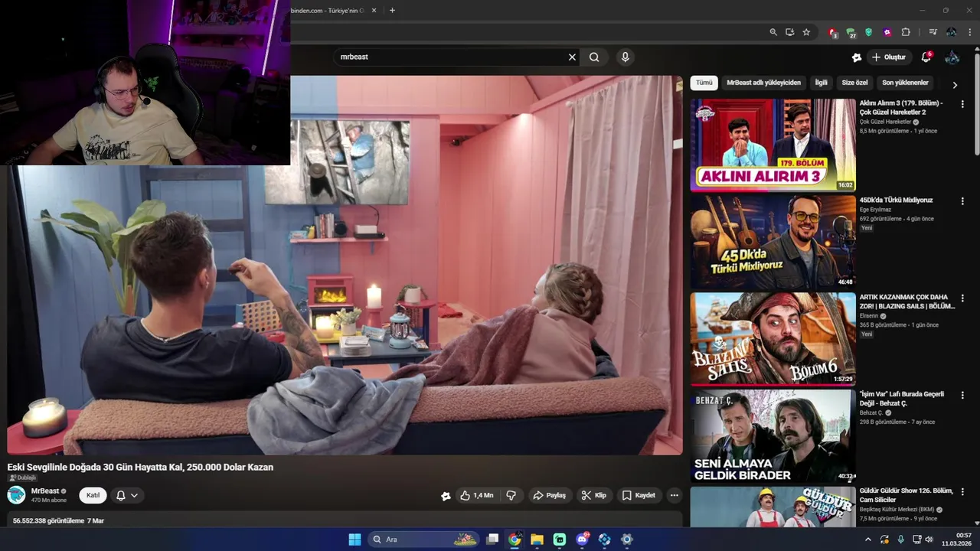980x551 pixels.
Task: Open Ege Eryılmaz channel link
Action: coord(875,210)
